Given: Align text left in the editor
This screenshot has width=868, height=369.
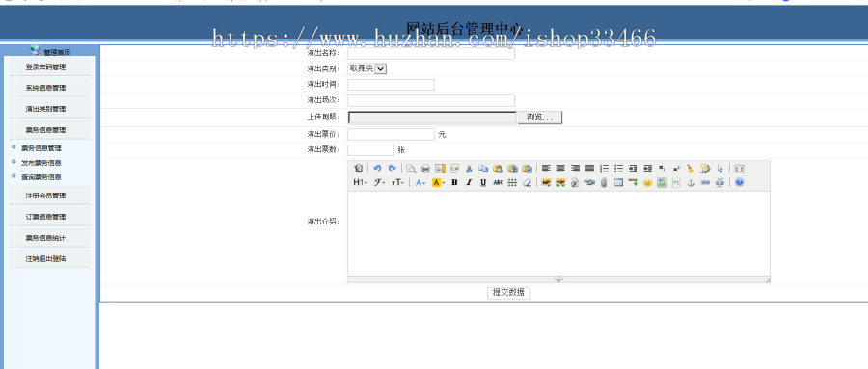Looking at the screenshot, I should point(547,169).
